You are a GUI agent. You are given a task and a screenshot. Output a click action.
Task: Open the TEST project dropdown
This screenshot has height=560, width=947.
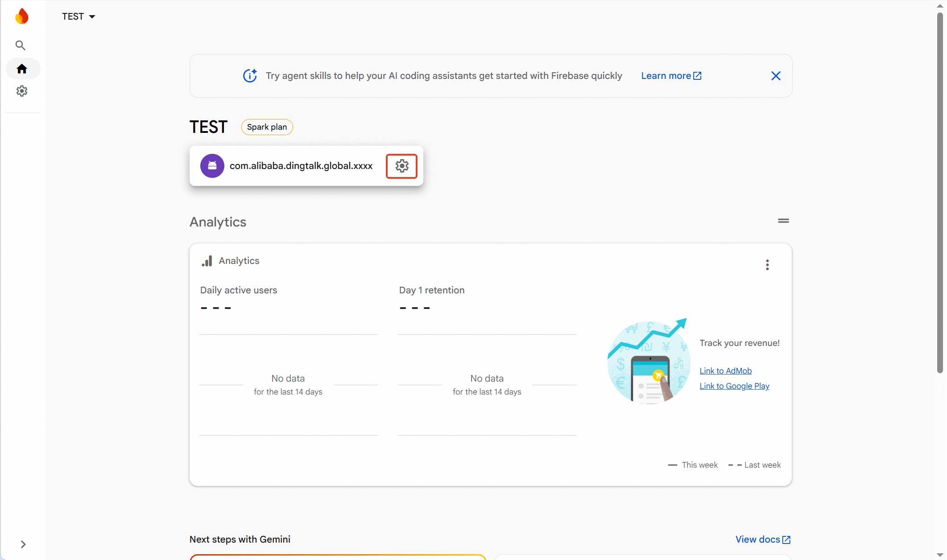coord(79,16)
